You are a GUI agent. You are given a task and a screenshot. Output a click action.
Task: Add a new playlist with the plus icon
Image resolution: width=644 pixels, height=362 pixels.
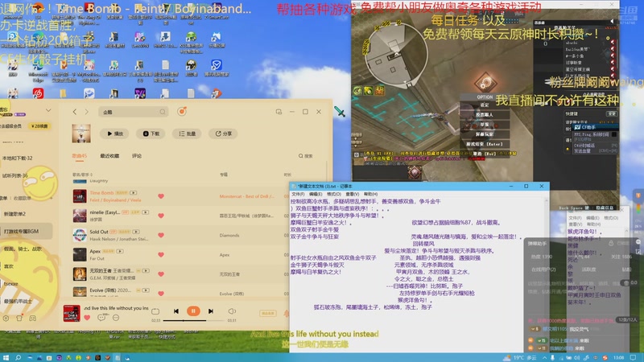pyautogui.click(x=52, y=198)
